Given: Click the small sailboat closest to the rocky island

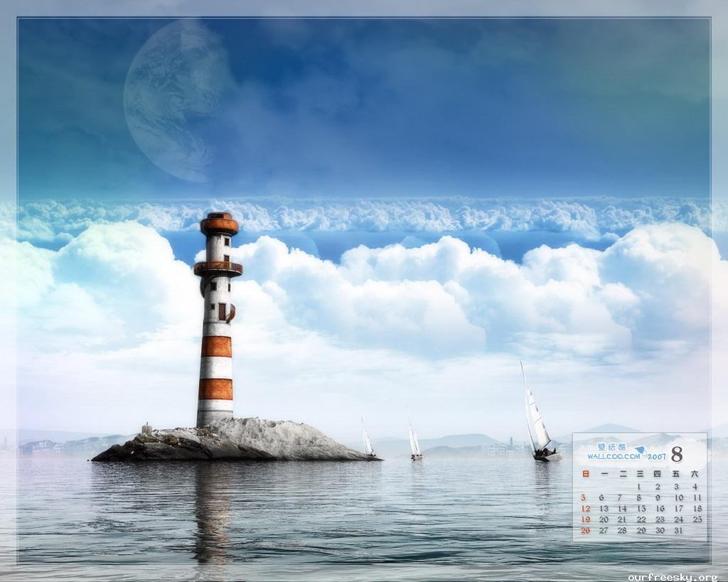Looking at the screenshot, I should pyautogui.click(x=367, y=441).
